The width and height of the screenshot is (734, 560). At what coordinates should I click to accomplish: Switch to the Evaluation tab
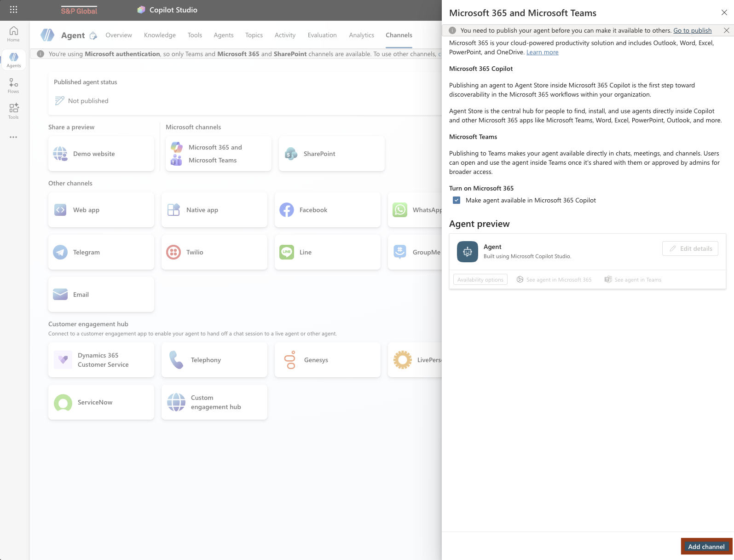[322, 35]
